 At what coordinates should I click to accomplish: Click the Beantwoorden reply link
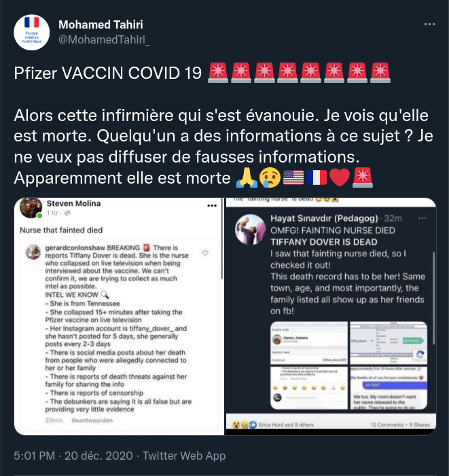(92, 420)
